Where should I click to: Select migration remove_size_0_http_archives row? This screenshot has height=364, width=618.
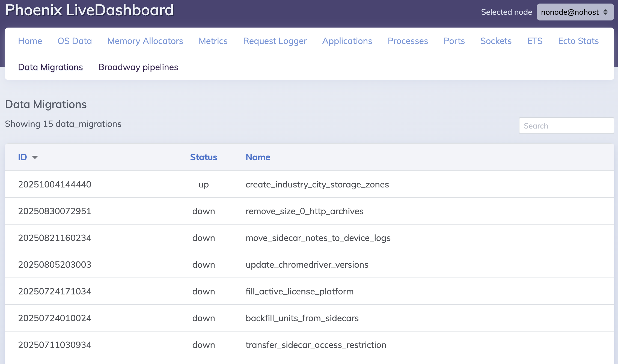pyautogui.click(x=304, y=211)
